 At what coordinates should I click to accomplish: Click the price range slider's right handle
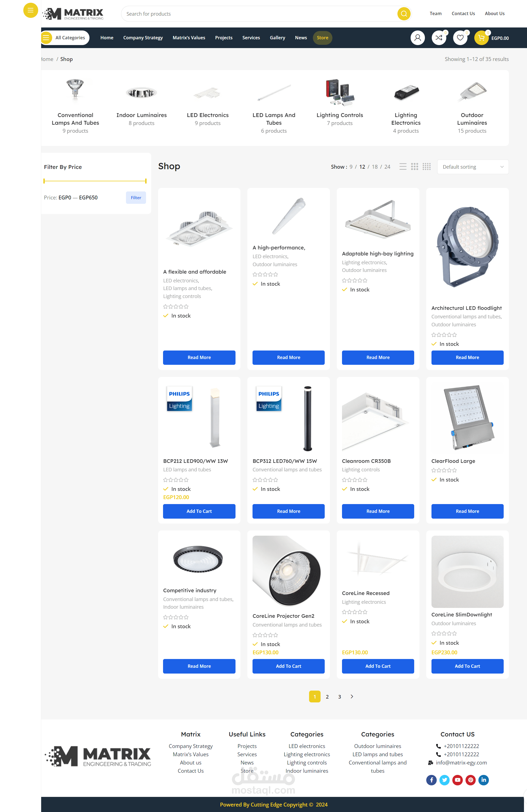(145, 181)
